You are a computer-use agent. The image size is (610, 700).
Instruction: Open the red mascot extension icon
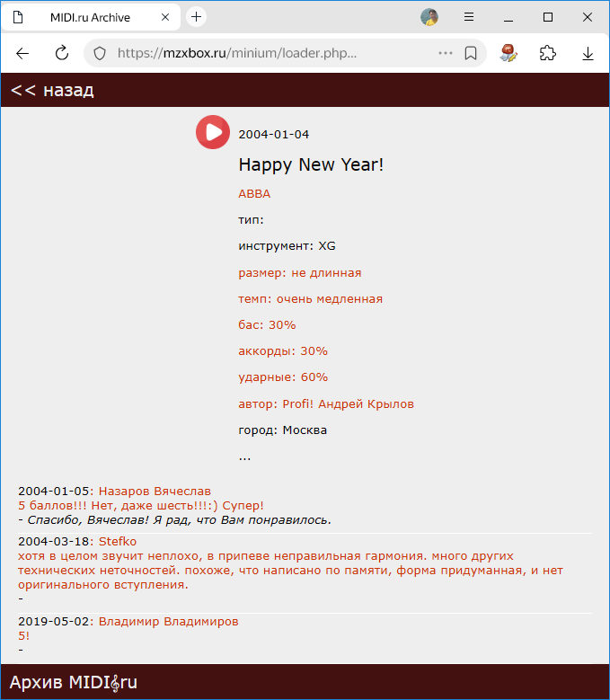click(508, 53)
